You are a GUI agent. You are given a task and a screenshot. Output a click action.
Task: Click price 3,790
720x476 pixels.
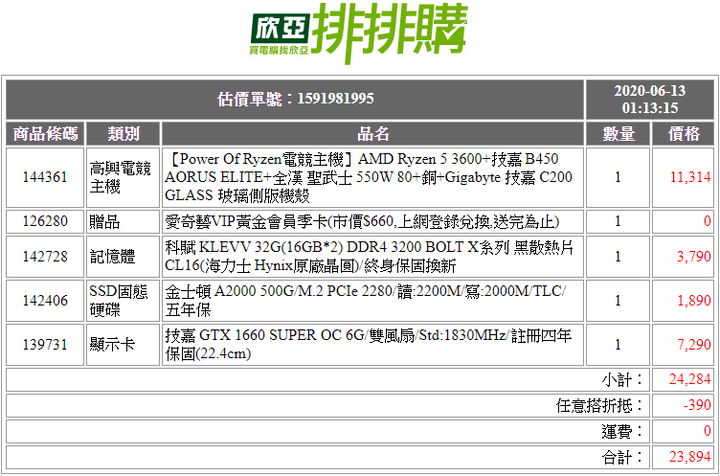click(694, 256)
